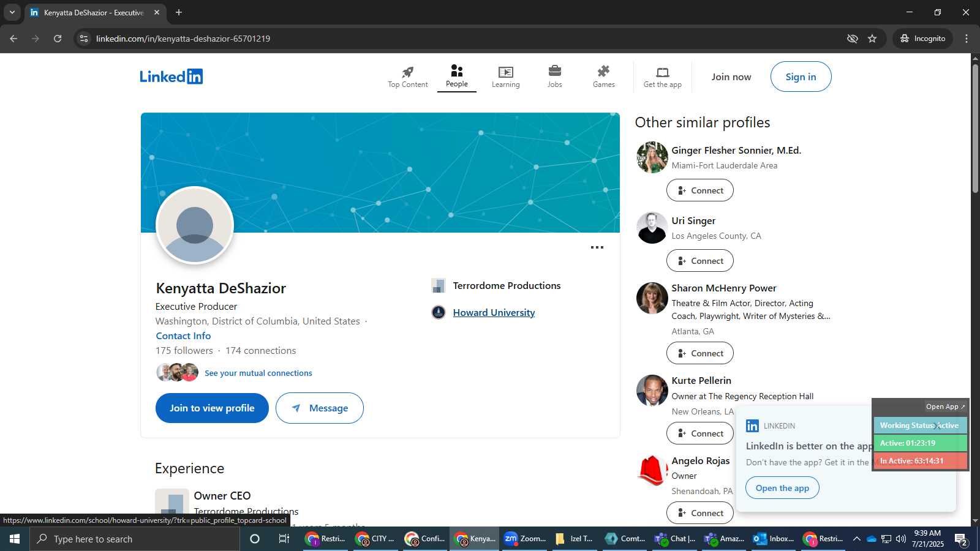Connect with Uri Singer

pyautogui.click(x=699, y=261)
